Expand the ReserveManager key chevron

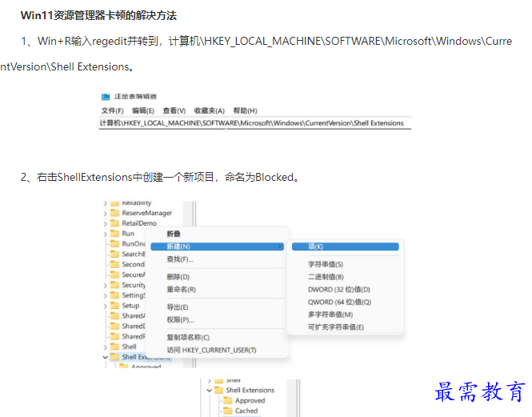[105, 214]
